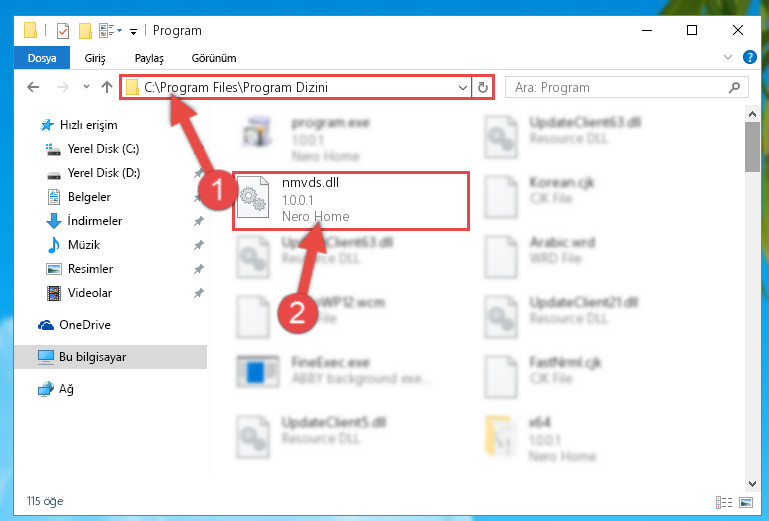Click the pin icon next to Resimler
The height and width of the screenshot is (521, 769).
click(198, 269)
